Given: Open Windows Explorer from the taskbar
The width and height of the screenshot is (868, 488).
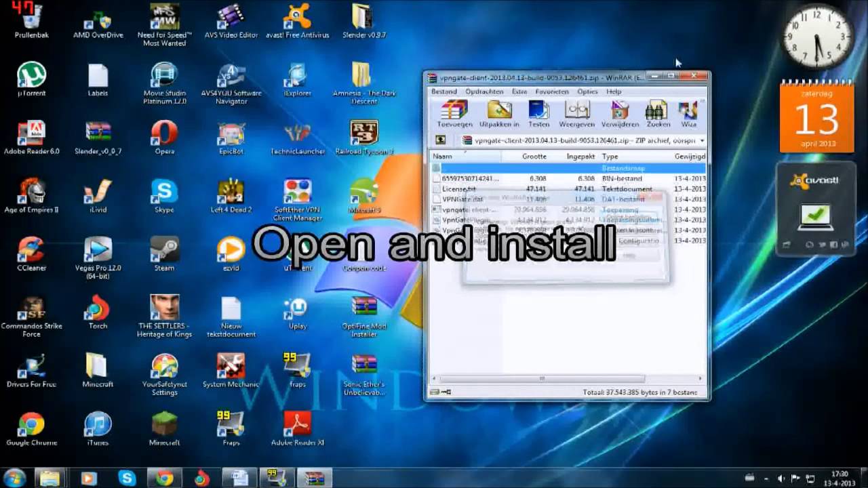Looking at the screenshot, I should 50,478.
